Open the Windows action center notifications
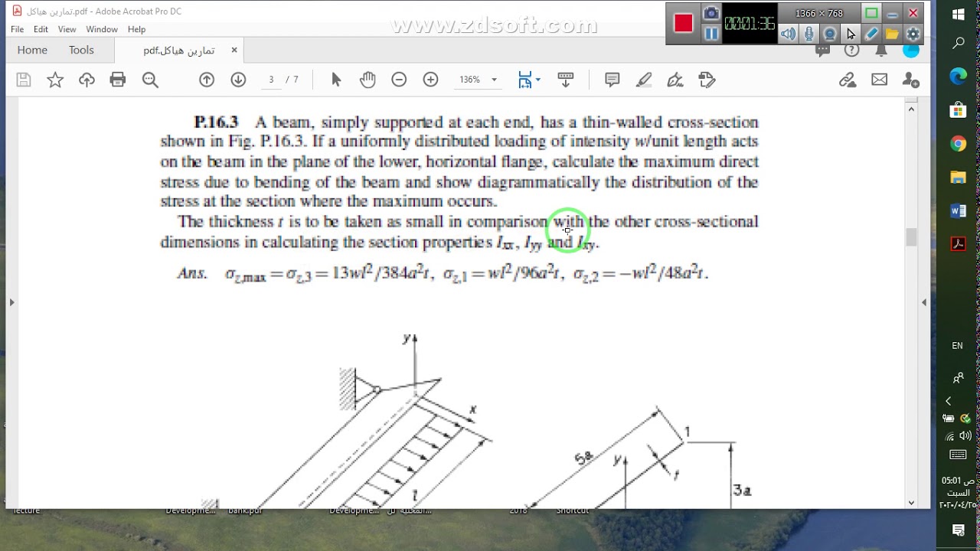The height and width of the screenshot is (551, 980). (958, 530)
